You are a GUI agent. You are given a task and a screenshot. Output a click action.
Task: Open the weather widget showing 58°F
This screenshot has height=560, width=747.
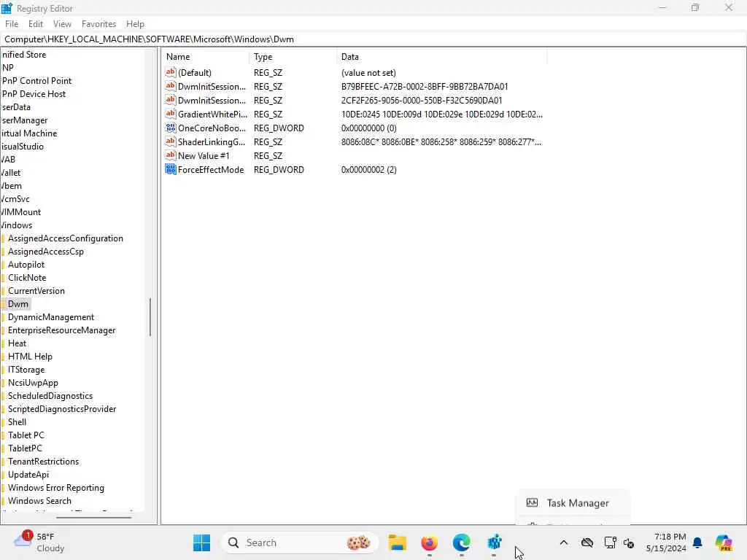(39, 542)
